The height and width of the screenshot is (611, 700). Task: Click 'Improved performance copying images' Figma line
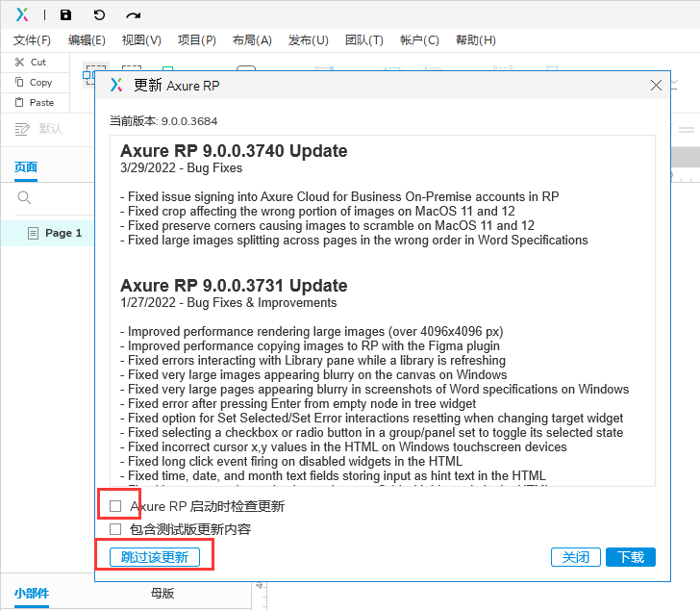coord(310,345)
